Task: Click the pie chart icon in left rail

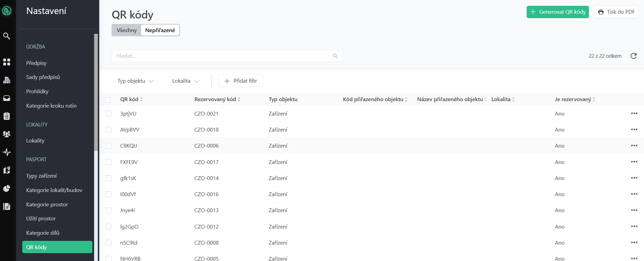Action: click(7, 189)
